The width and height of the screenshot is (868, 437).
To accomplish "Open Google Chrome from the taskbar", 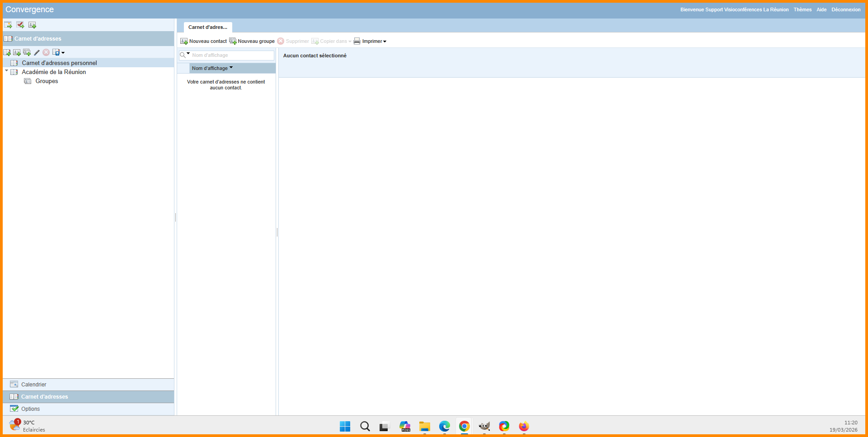I will [464, 426].
